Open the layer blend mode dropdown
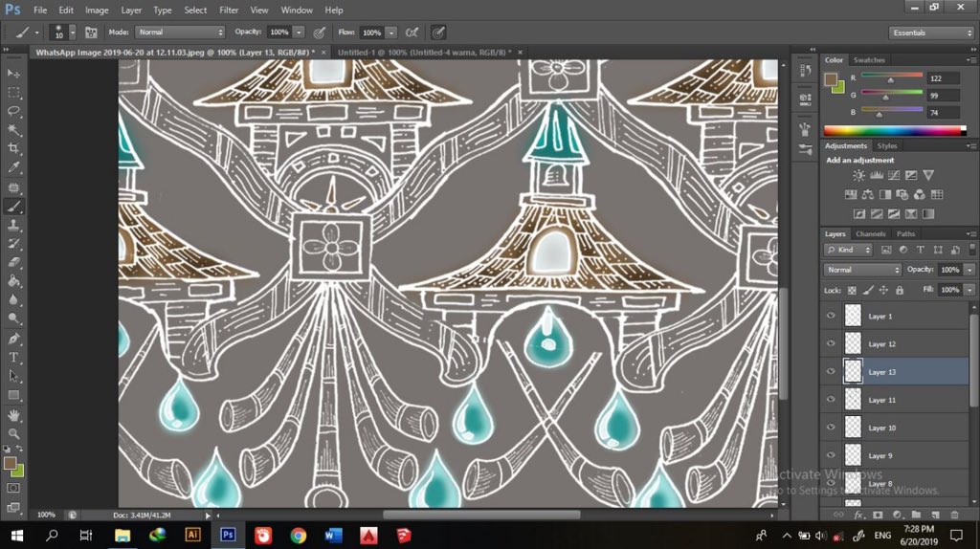Screen dimensions: 980x549 click(862, 270)
